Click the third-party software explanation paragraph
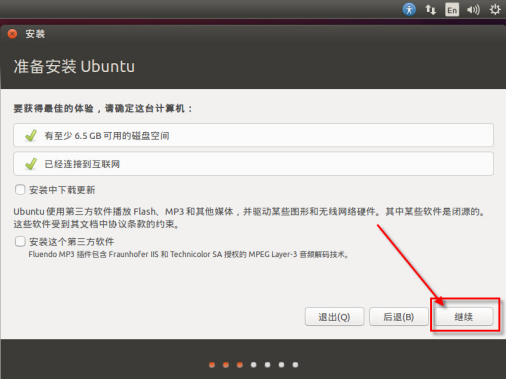The width and height of the screenshot is (506, 380). click(x=249, y=218)
